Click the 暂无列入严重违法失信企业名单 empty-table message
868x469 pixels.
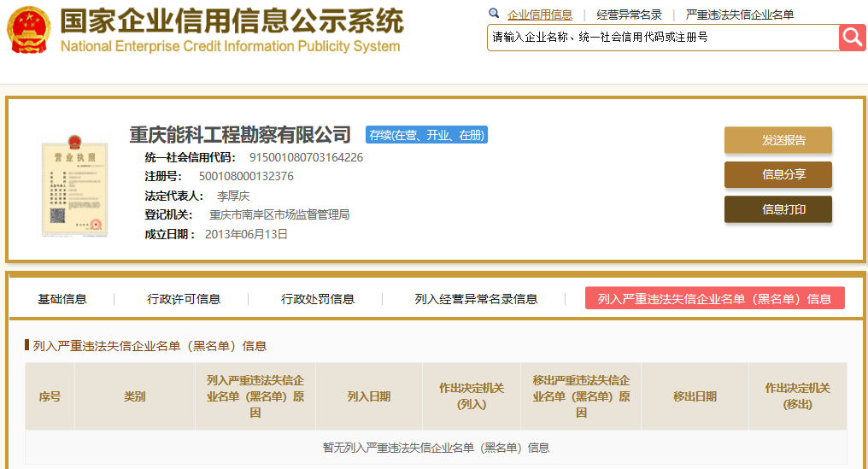coord(436,448)
